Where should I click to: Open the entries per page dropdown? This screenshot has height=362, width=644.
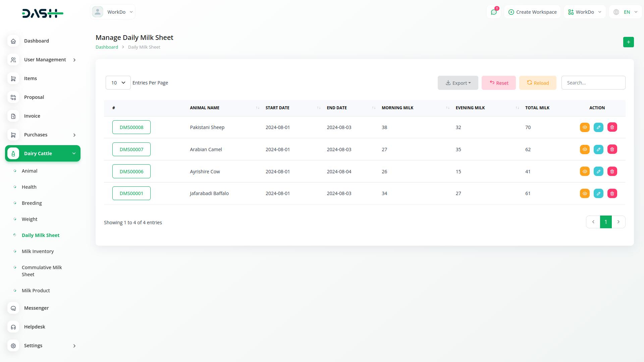[x=118, y=83]
